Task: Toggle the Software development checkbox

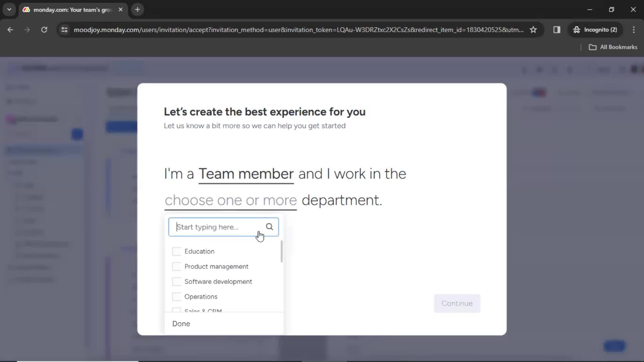Action: [x=176, y=282]
